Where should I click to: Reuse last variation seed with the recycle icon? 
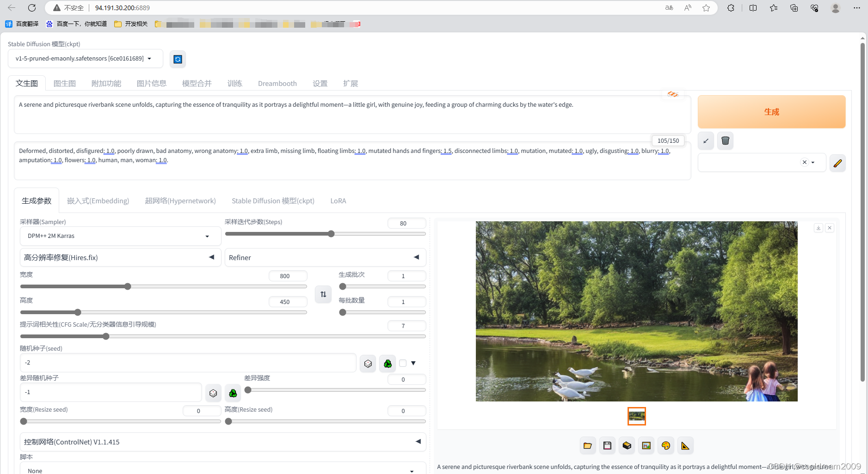[x=233, y=393]
